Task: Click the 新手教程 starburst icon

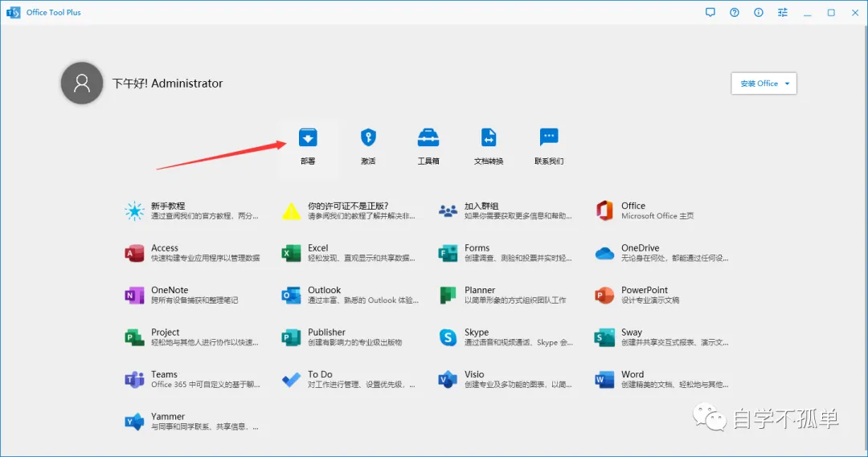Action: [134, 210]
